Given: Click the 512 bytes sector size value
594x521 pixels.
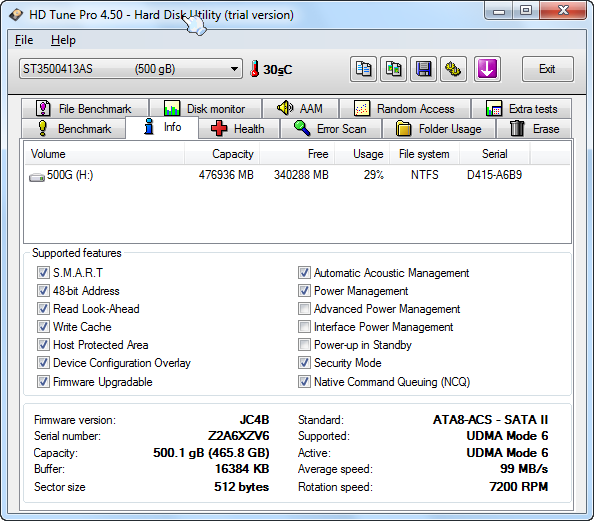Looking at the screenshot, I should pyautogui.click(x=242, y=487).
